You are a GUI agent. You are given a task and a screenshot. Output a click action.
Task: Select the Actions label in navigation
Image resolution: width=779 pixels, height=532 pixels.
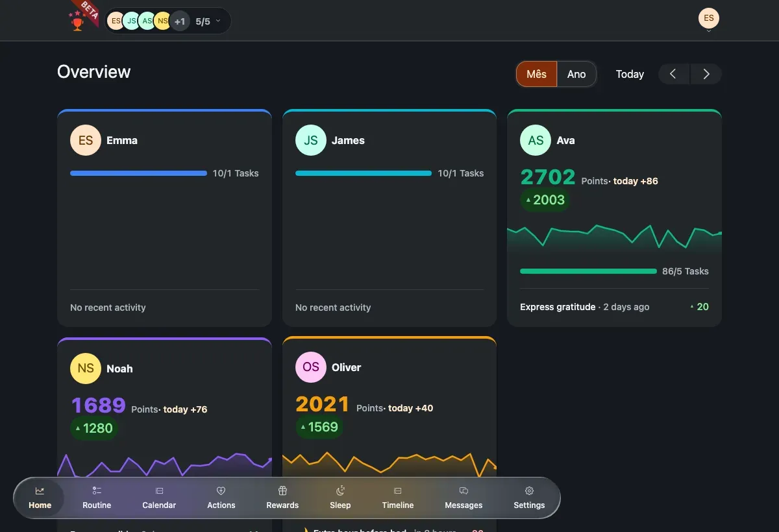[221, 505]
